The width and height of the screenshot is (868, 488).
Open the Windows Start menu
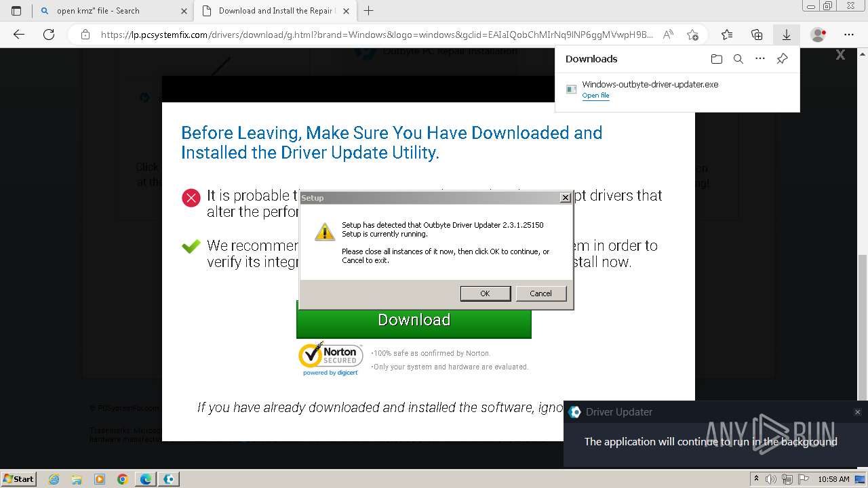click(x=19, y=479)
